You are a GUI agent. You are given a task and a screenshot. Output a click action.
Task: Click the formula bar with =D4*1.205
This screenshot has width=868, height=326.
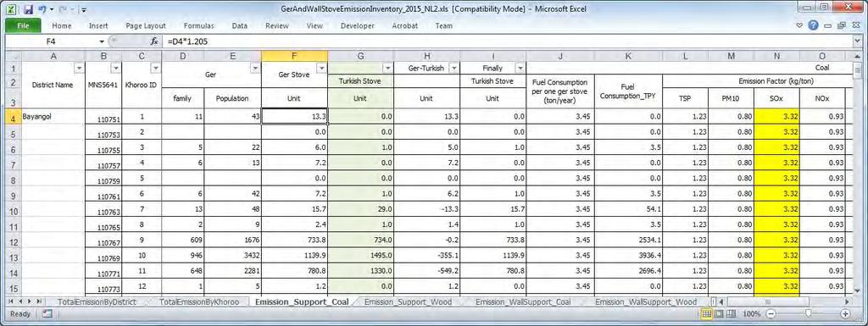tap(507, 41)
